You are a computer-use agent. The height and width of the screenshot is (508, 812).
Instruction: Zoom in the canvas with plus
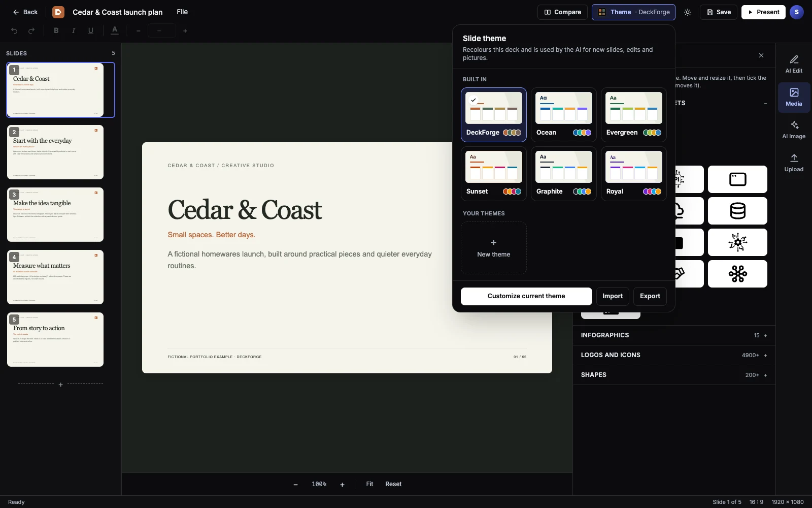(342, 485)
